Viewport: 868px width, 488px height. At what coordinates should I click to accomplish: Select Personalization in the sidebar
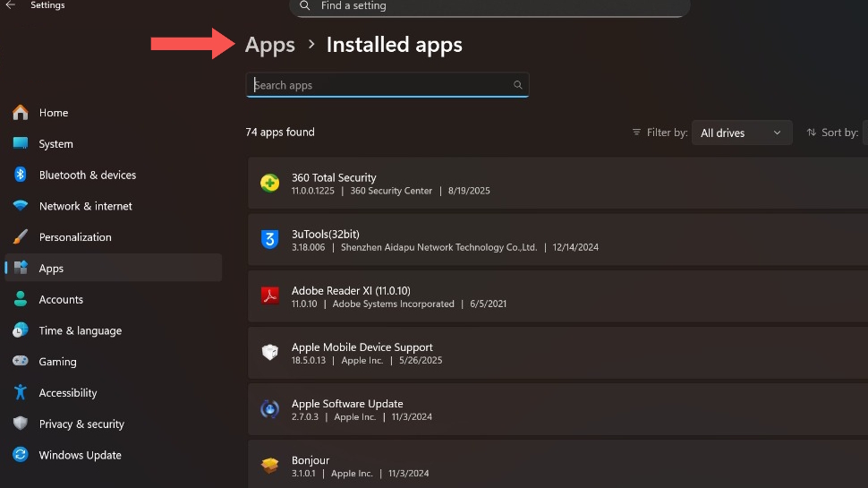click(113, 236)
